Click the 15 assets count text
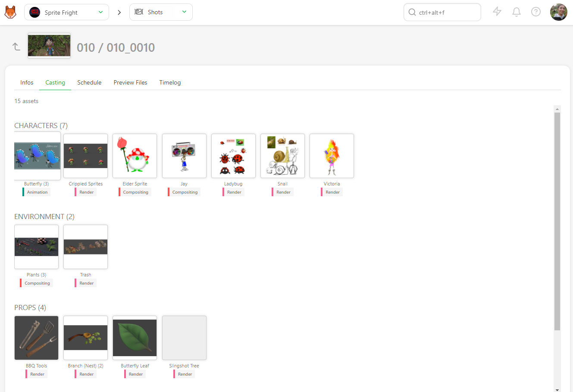 click(x=26, y=101)
